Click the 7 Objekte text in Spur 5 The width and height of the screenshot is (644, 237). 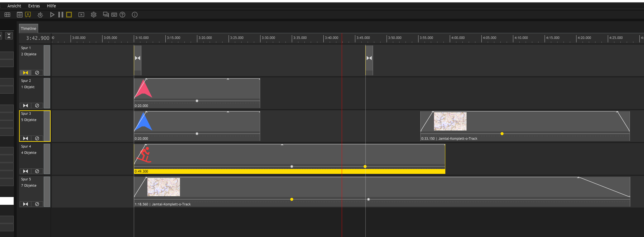click(x=29, y=186)
